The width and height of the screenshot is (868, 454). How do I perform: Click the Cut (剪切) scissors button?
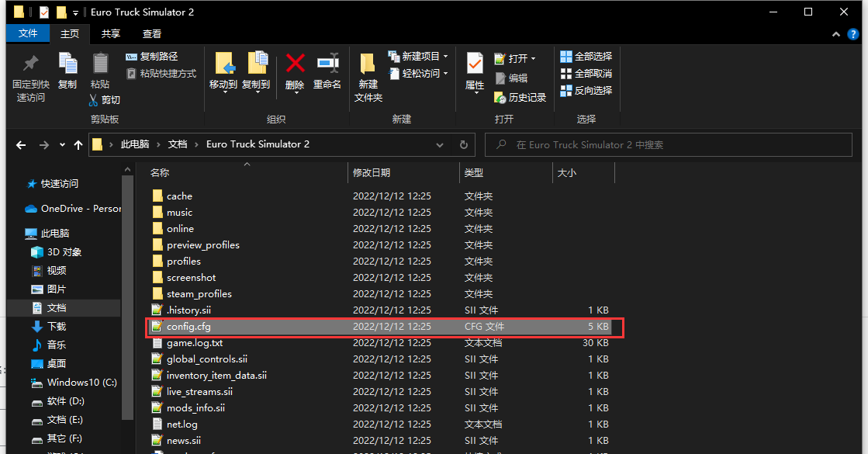click(104, 100)
